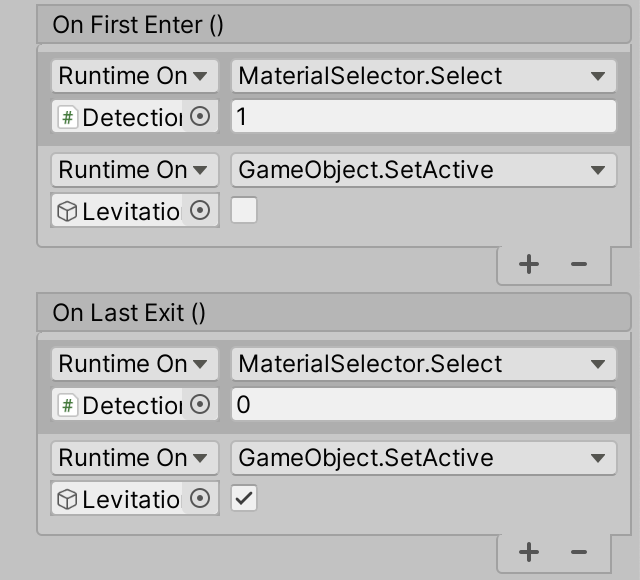Open first Runtime On dropdown in On First Enter
The height and width of the screenshot is (580, 640).
click(134, 76)
